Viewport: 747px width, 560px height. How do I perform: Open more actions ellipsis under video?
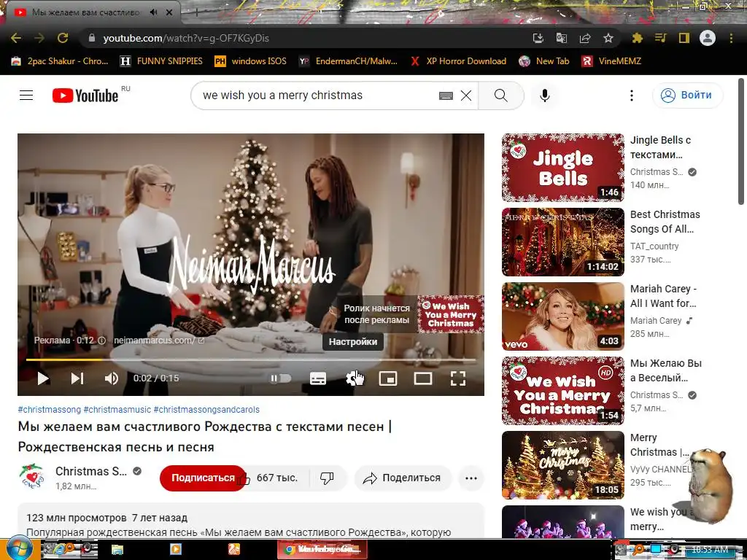click(471, 478)
